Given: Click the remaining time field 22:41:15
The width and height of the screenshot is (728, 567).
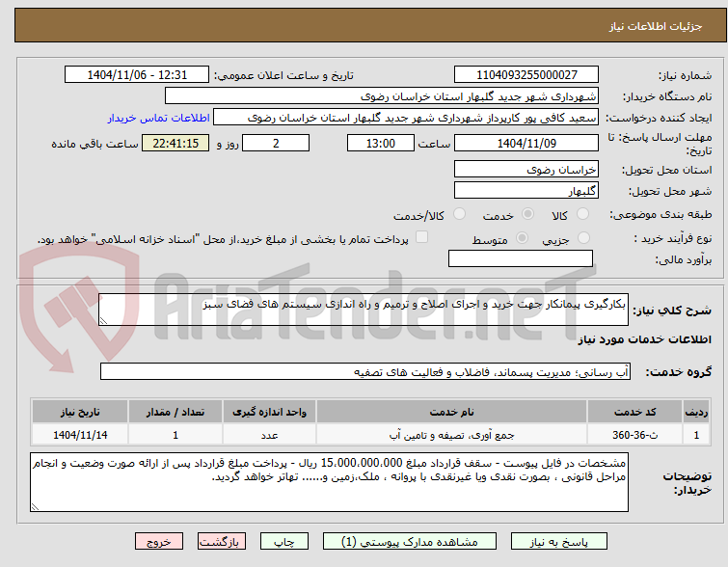Looking at the screenshot, I should click(175, 143).
